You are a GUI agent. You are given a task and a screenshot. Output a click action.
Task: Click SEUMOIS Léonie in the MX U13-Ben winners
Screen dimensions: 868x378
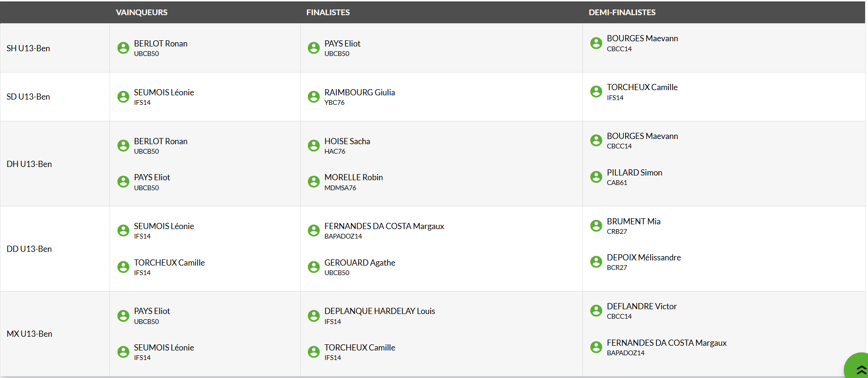click(164, 348)
